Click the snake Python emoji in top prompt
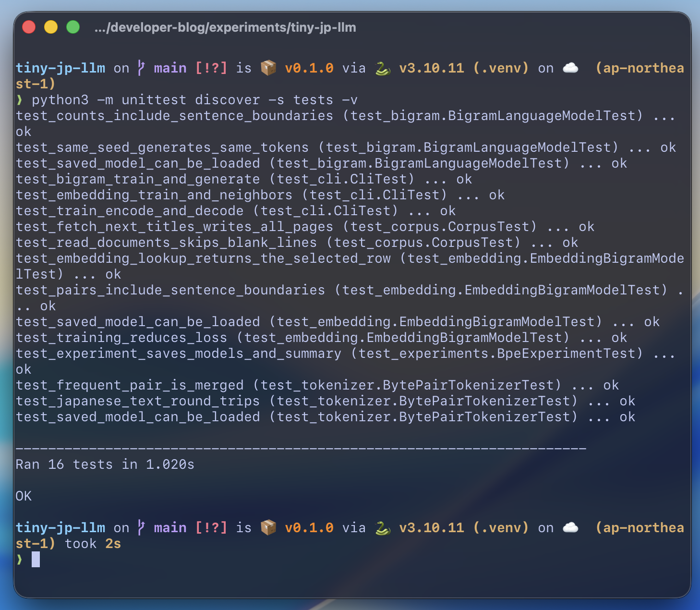Viewport: 700px width, 610px height. point(383,68)
